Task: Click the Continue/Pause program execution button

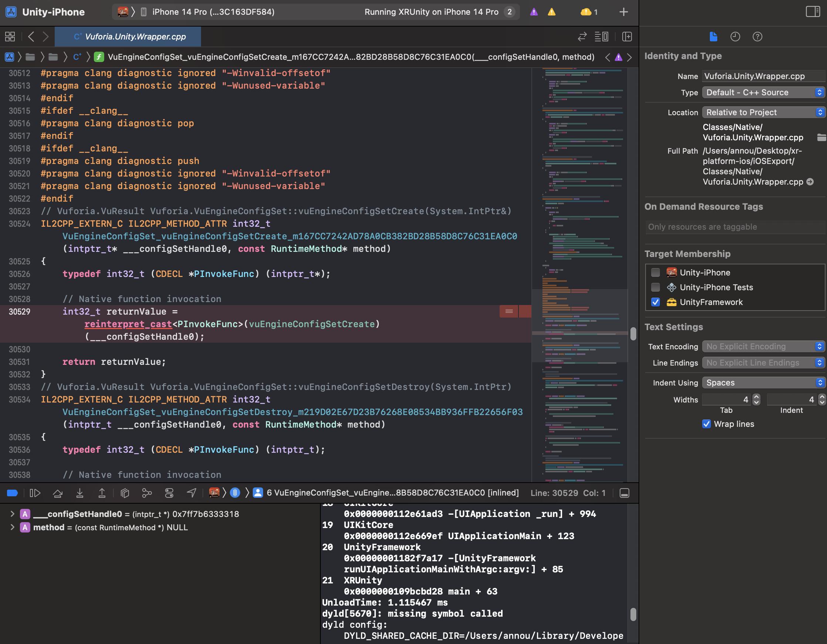Action: (35, 493)
